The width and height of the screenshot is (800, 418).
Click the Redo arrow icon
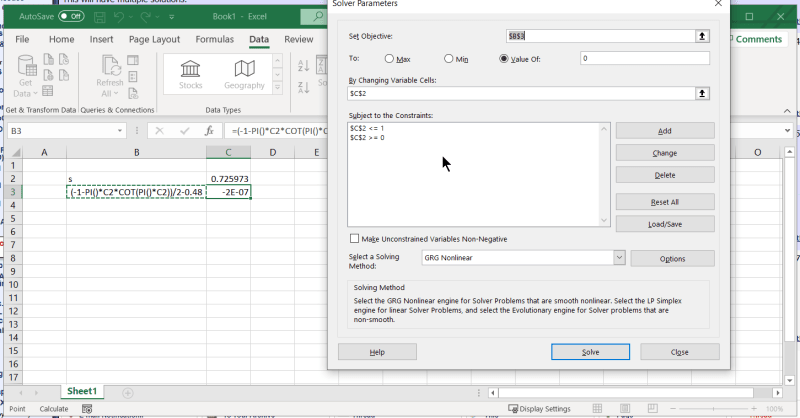click(x=145, y=17)
